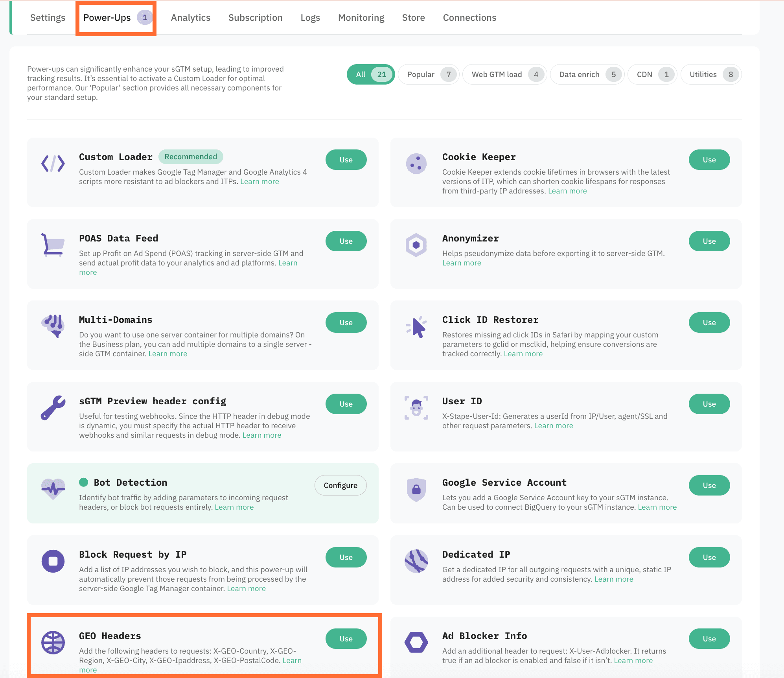The height and width of the screenshot is (678, 784).
Task: Switch to the Monitoring tab
Action: pos(361,18)
